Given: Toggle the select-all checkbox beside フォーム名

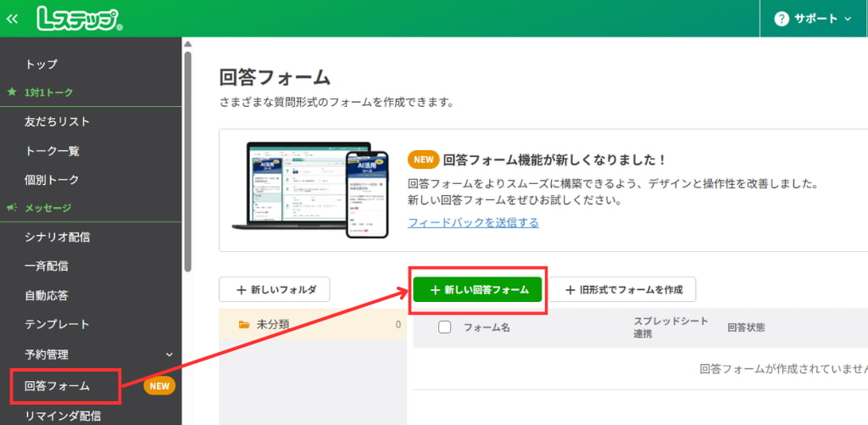Looking at the screenshot, I should 444,327.
